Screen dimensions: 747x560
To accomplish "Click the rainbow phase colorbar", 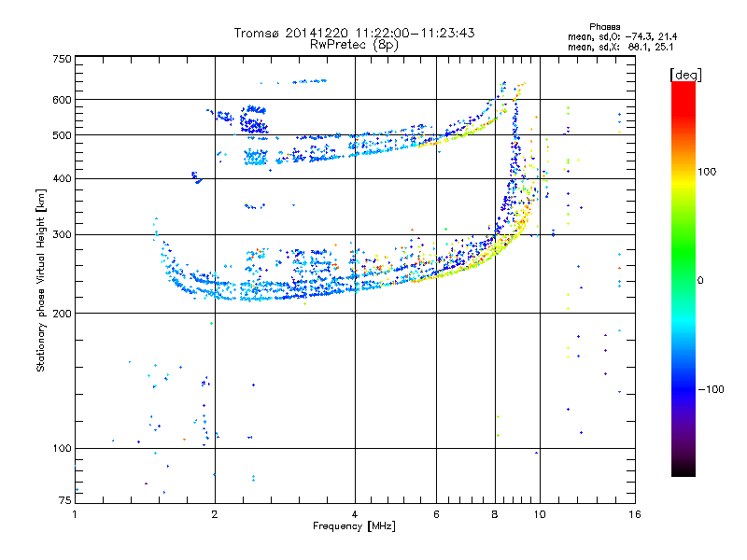I will 684,278.
